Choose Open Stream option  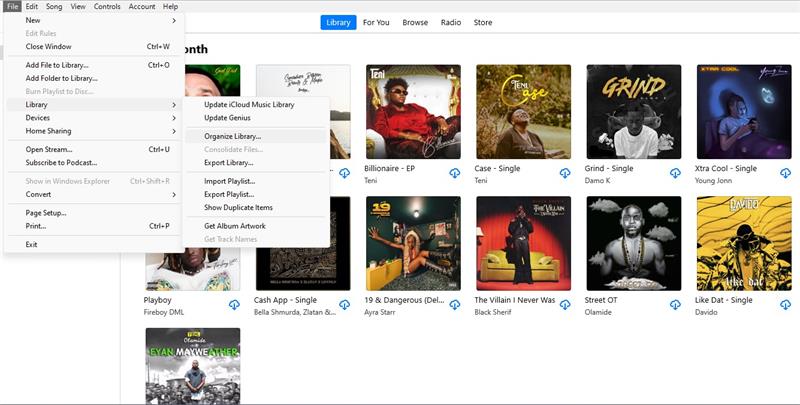94,149
